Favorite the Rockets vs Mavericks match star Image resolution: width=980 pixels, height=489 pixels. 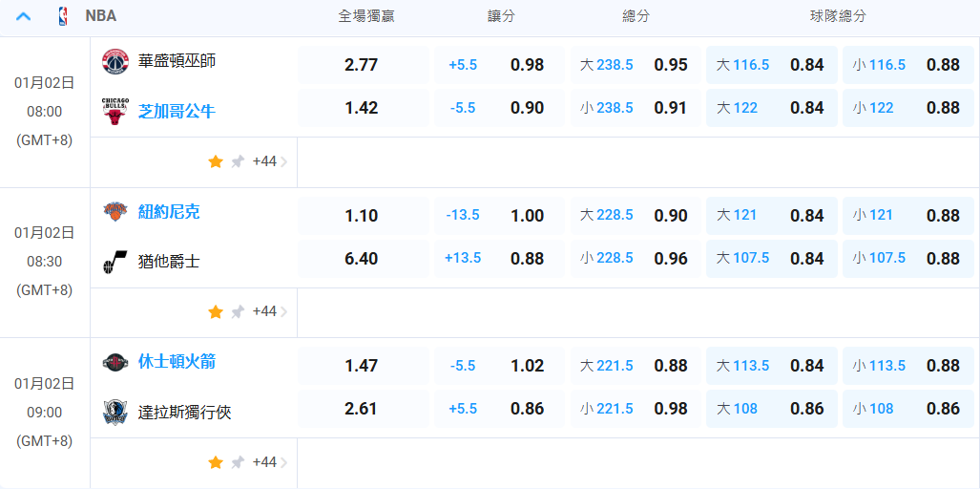(216, 463)
